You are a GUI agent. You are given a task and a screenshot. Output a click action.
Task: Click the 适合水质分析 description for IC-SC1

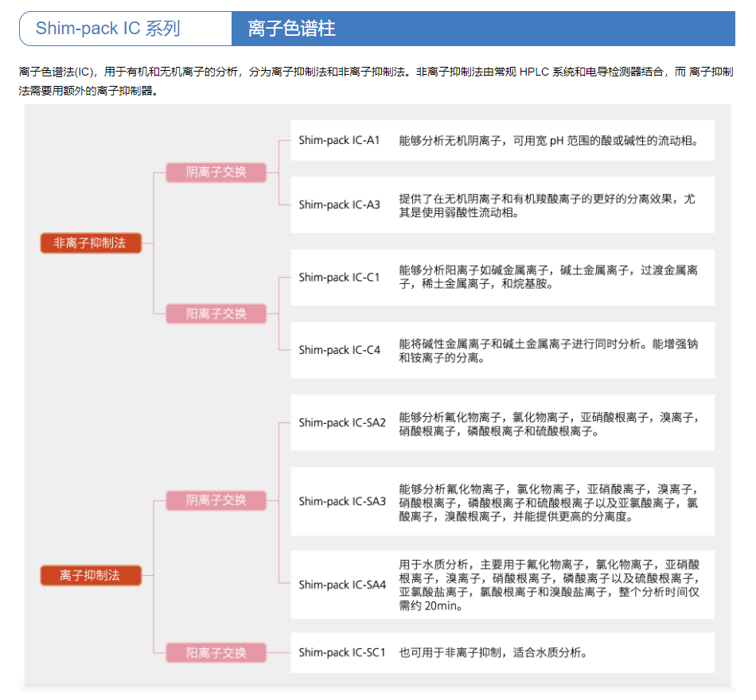click(x=493, y=653)
